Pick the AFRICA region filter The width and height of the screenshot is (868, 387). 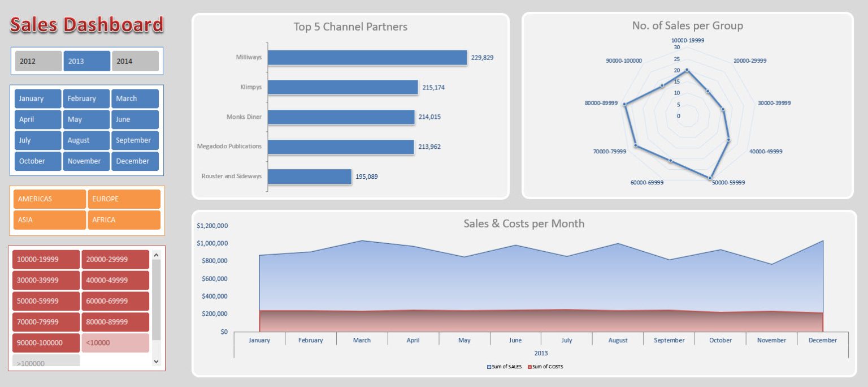(x=124, y=220)
